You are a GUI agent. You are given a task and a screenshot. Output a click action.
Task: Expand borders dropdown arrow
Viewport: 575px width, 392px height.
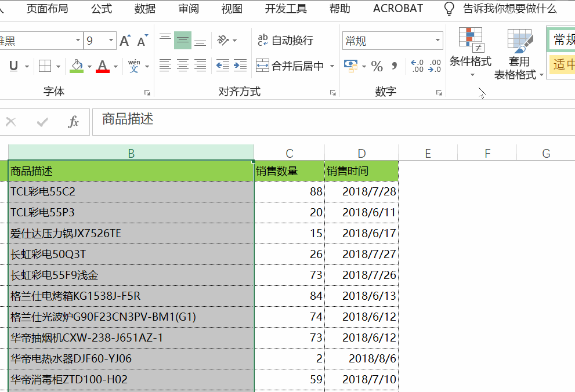point(58,67)
